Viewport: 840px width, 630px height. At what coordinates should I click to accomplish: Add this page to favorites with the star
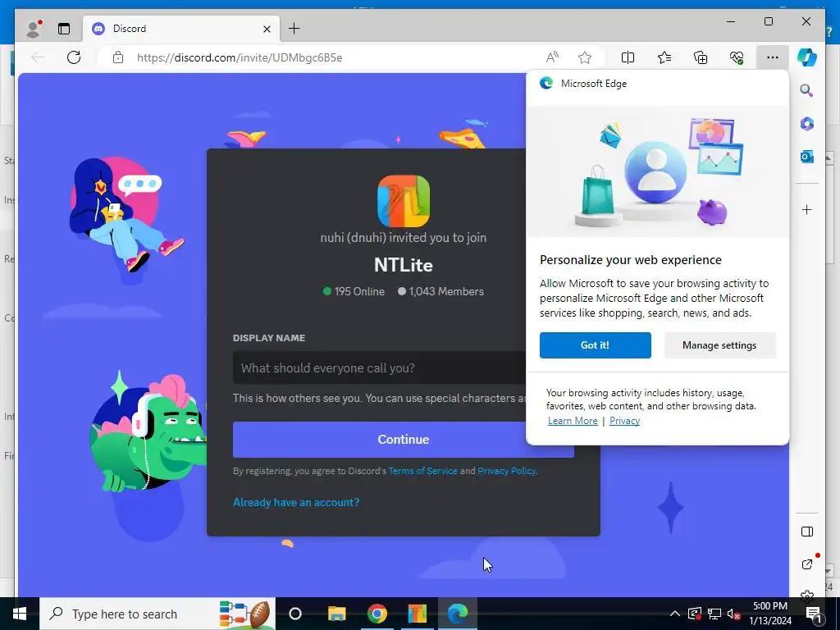click(x=584, y=57)
